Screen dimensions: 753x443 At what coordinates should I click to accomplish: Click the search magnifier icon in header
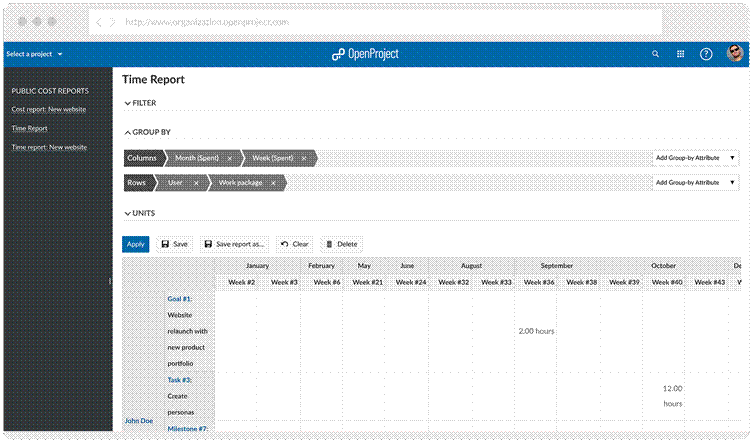pos(656,54)
